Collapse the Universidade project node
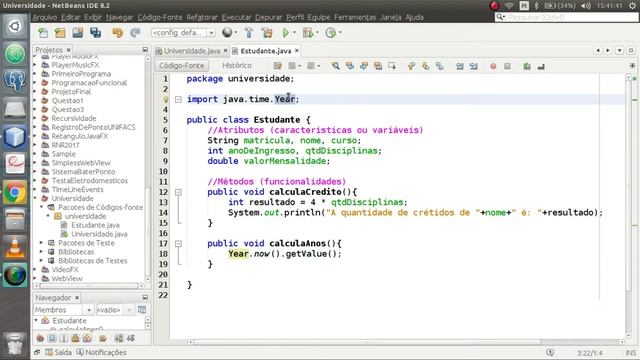The height and width of the screenshot is (360, 640). (35, 198)
